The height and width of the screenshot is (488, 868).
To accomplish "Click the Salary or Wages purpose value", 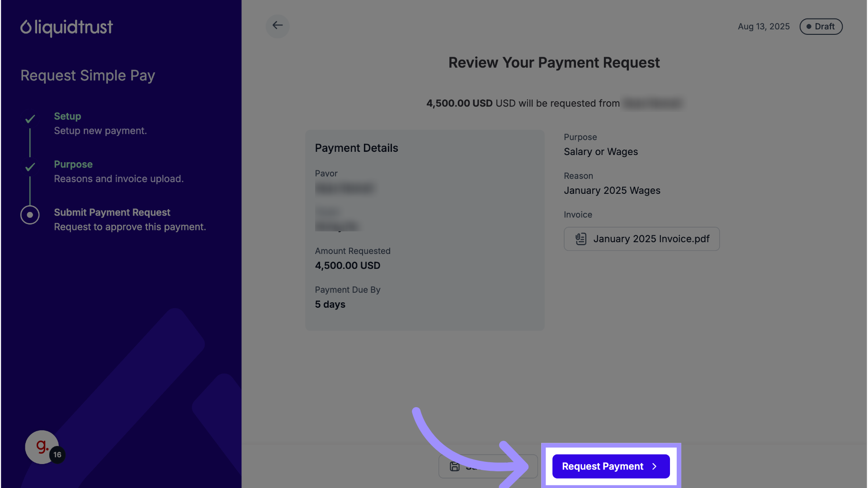I will (600, 152).
